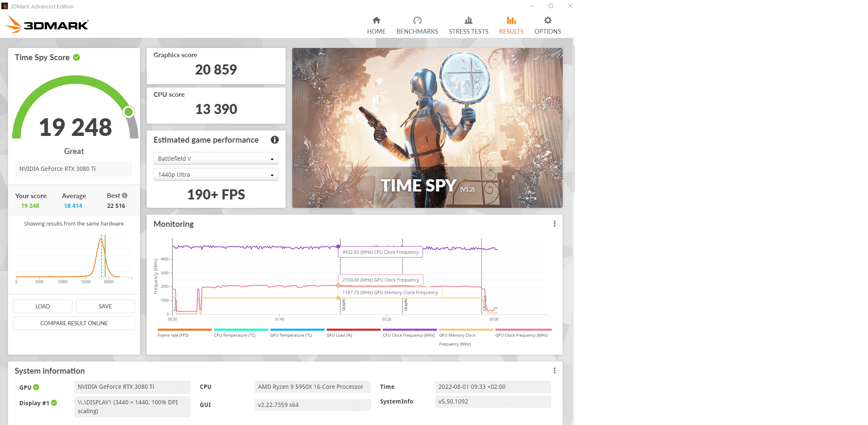Expand the Battlefield V game dropdown
The height and width of the screenshot is (425, 868).
pyautogui.click(x=216, y=159)
